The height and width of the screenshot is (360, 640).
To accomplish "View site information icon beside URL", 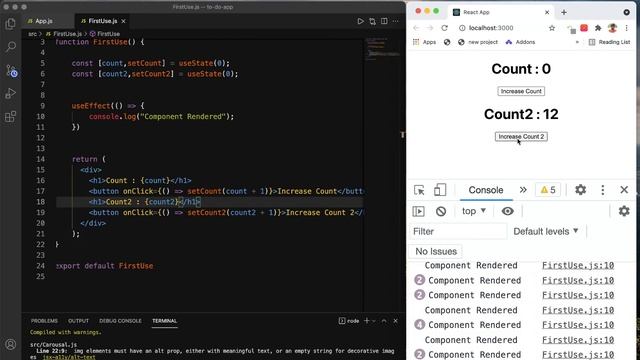I will pos(462,28).
